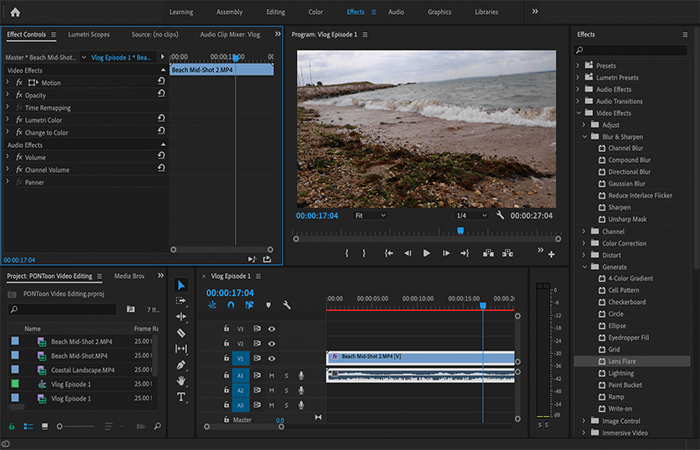This screenshot has height=450, width=700.
Task: Hide track V1 with eye icon
Action: 271,358
